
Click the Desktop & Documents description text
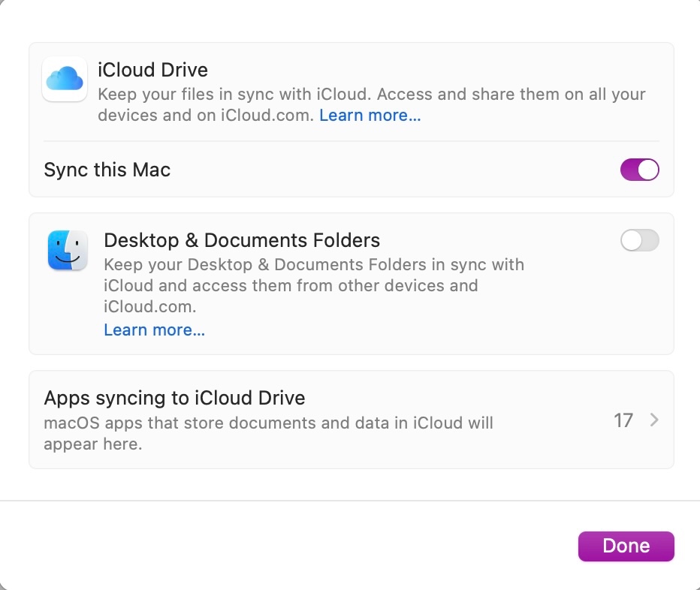313,285
